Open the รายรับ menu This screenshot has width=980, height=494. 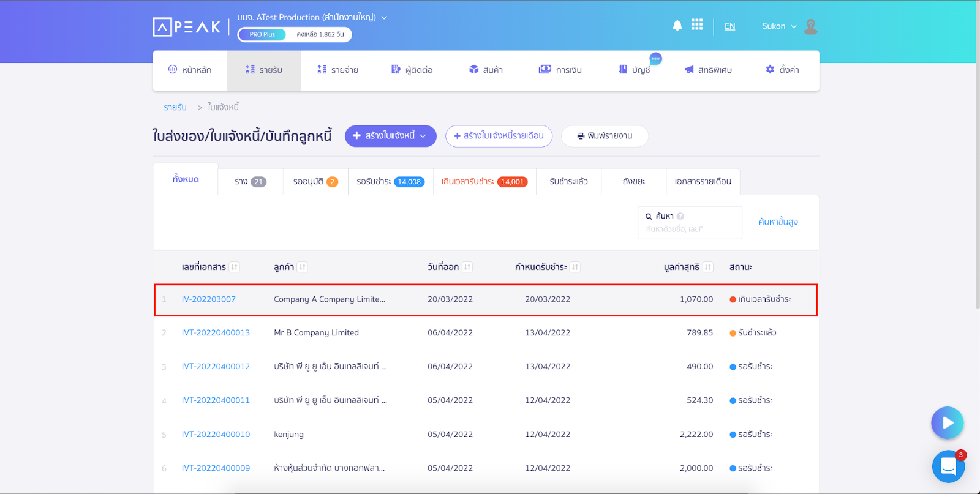264,70
